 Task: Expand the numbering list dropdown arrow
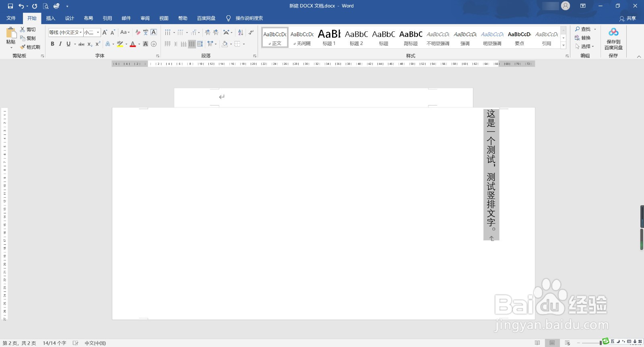pyautogui.click(x=187, y=33)
